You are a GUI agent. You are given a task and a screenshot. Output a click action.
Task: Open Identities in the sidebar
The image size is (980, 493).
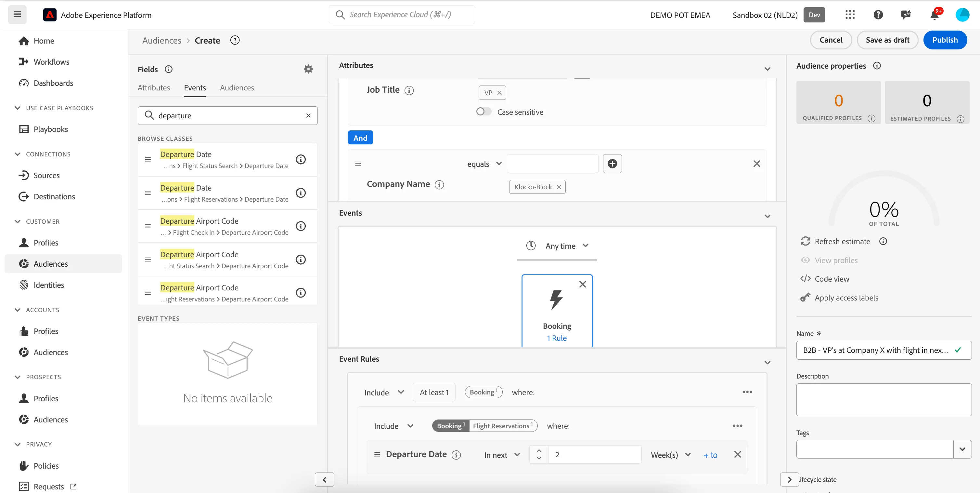(x=49, y=285)
